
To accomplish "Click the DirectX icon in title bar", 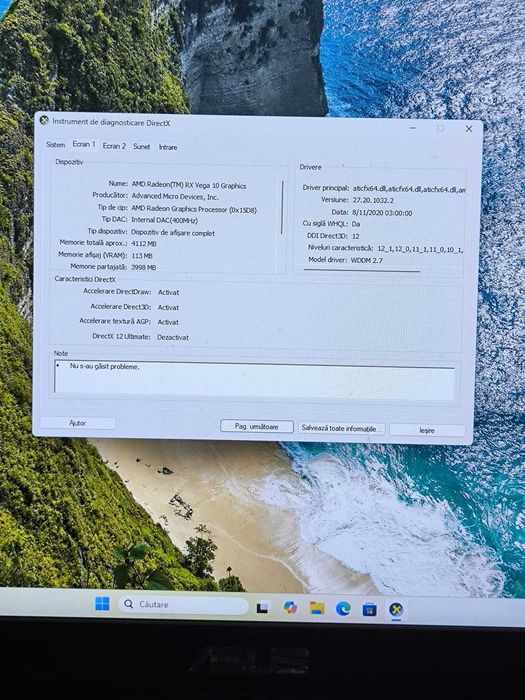I will (x=44, y=120).
